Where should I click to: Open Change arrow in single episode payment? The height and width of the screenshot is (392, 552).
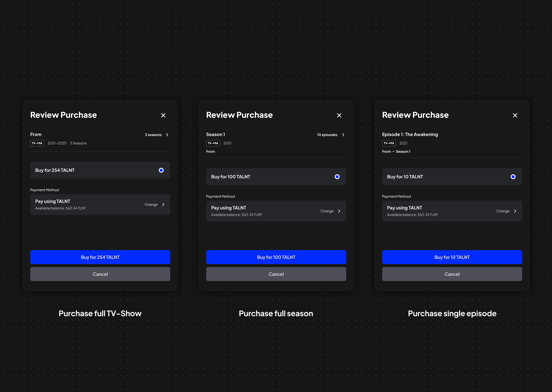point(515,211)
